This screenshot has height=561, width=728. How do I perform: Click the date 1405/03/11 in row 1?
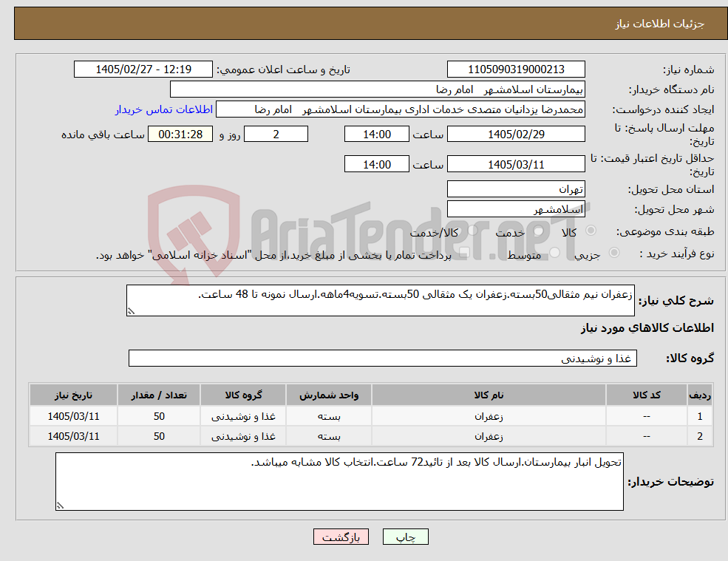(73, 417)
